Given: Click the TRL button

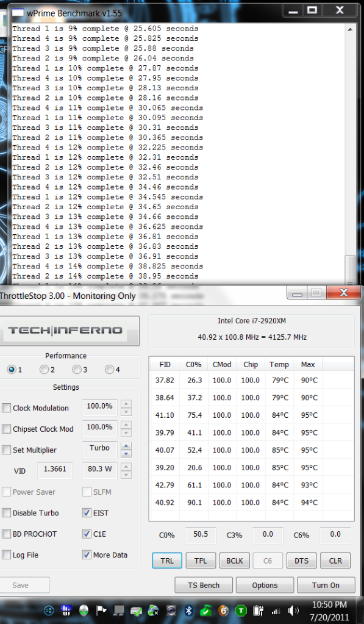Looking at the screenshot, I should (167, 561).
